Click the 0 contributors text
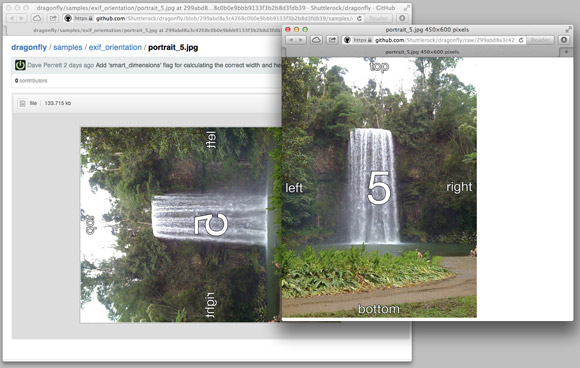 [31, 81]
